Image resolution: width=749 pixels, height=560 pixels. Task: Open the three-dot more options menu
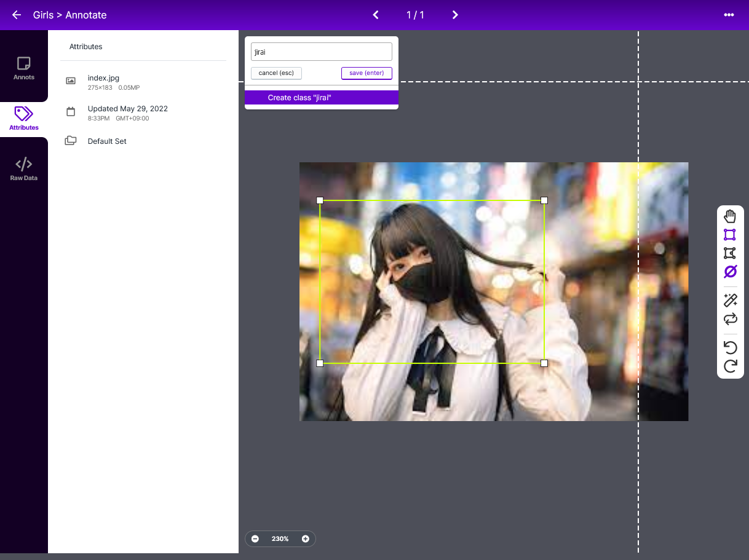[729, 15]
